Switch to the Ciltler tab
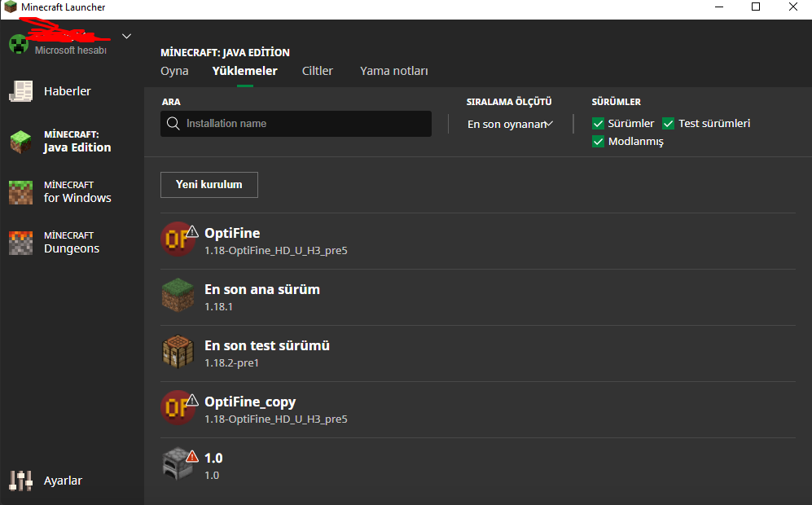This screenshot has width=812, height=505. [318, 71]
